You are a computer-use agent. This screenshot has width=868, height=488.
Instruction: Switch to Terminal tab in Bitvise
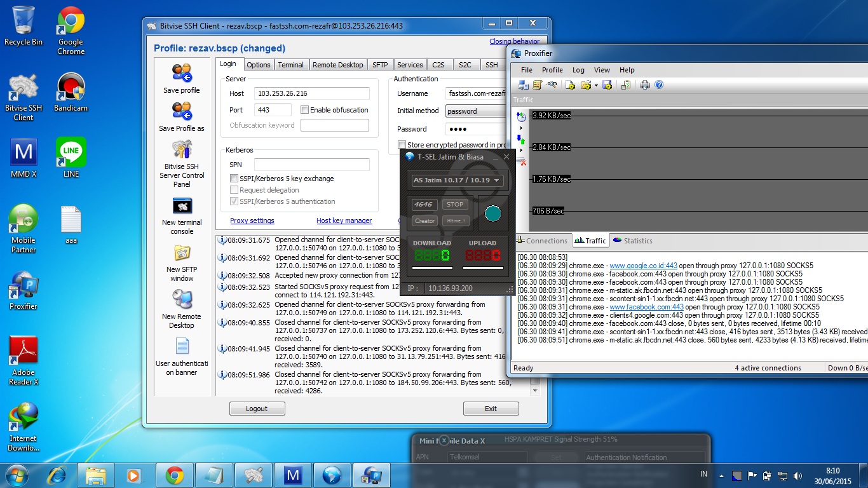point(291,65)
